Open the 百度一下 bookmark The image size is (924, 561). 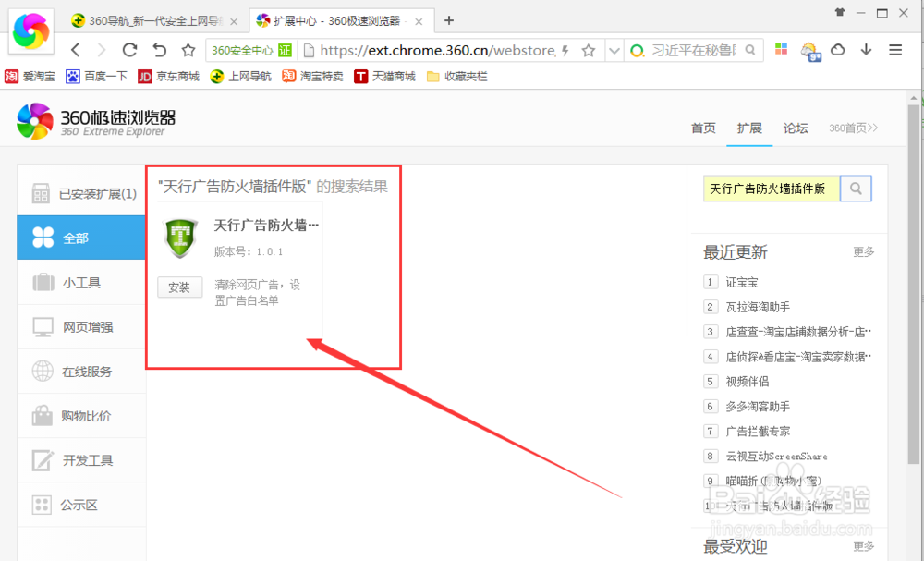(x=97, y=76)
